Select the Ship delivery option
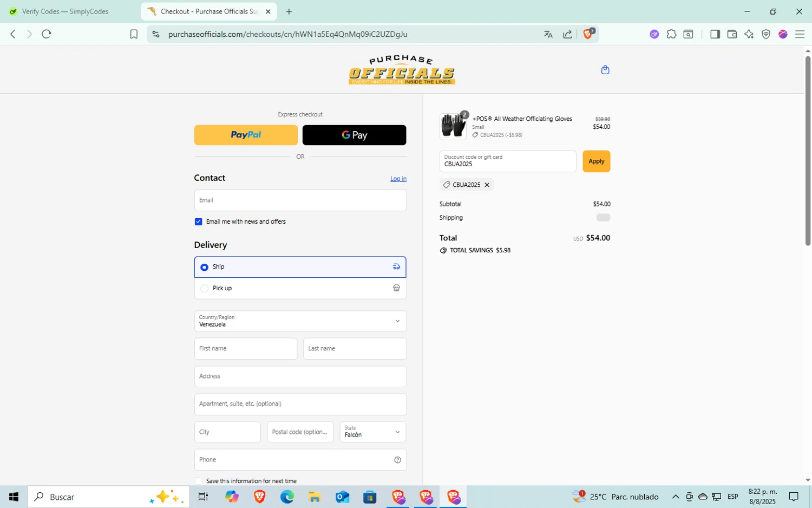This screenshot has height=508, width=812. click(300, 267)
